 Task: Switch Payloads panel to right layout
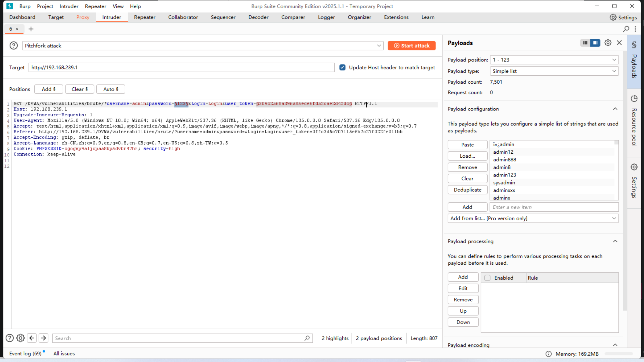595,43
